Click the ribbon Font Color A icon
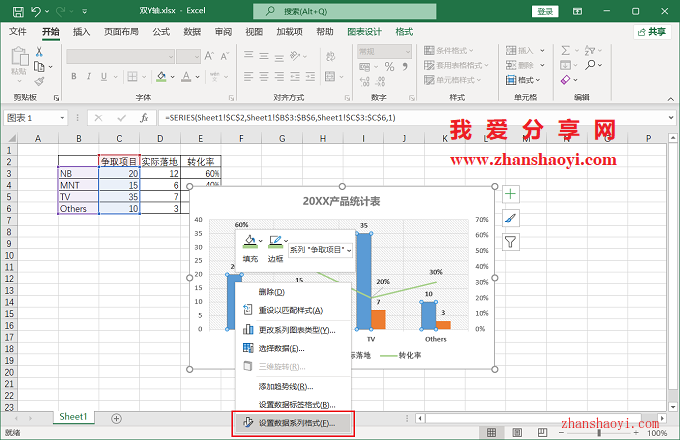 186,77
